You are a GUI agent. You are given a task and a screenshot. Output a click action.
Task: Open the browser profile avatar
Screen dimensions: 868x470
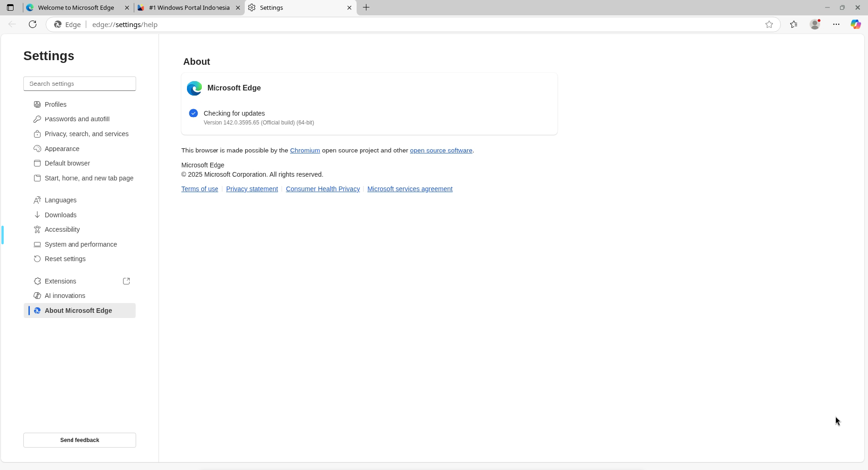click(x=815, y=24)
